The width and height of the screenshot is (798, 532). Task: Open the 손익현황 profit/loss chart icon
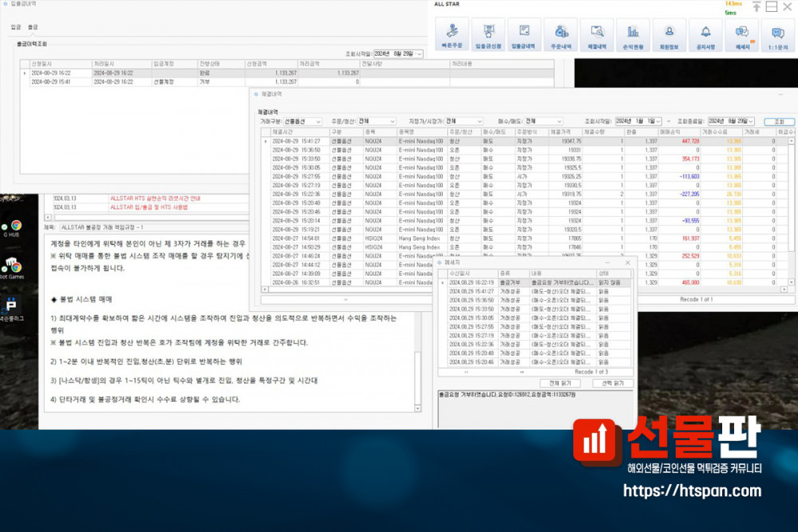tap(633, 37)
